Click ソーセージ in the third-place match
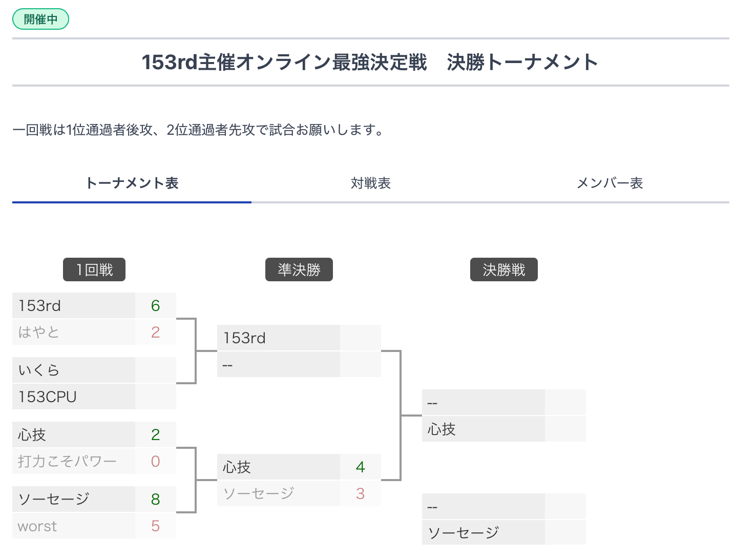The image size is (756, 560). 484,532
